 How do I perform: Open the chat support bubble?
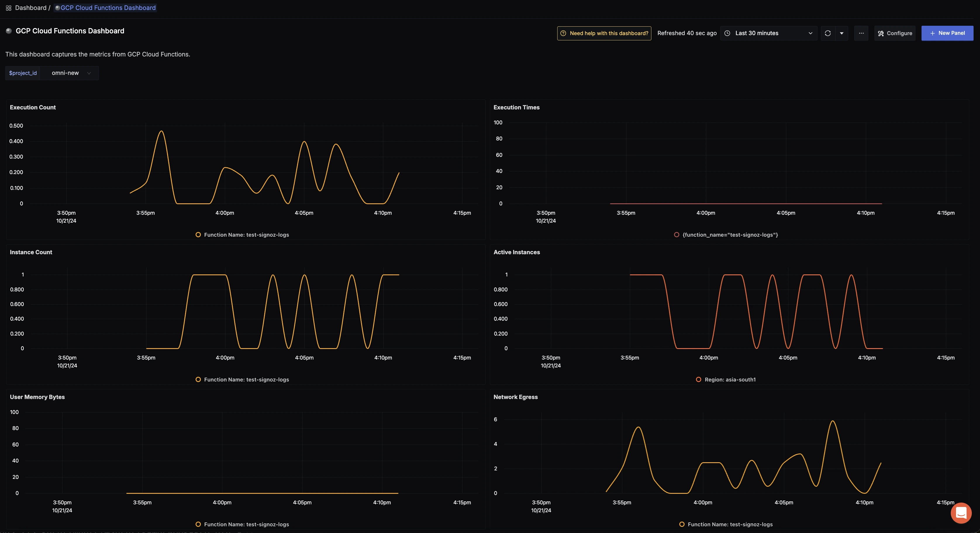[961, 513]
